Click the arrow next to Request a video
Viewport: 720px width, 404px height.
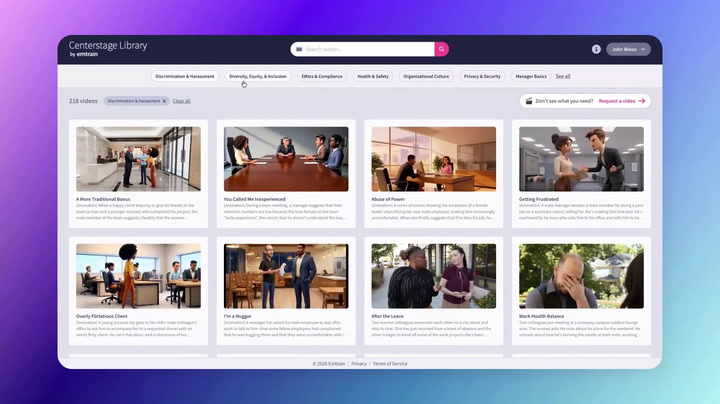coord(641,101)
